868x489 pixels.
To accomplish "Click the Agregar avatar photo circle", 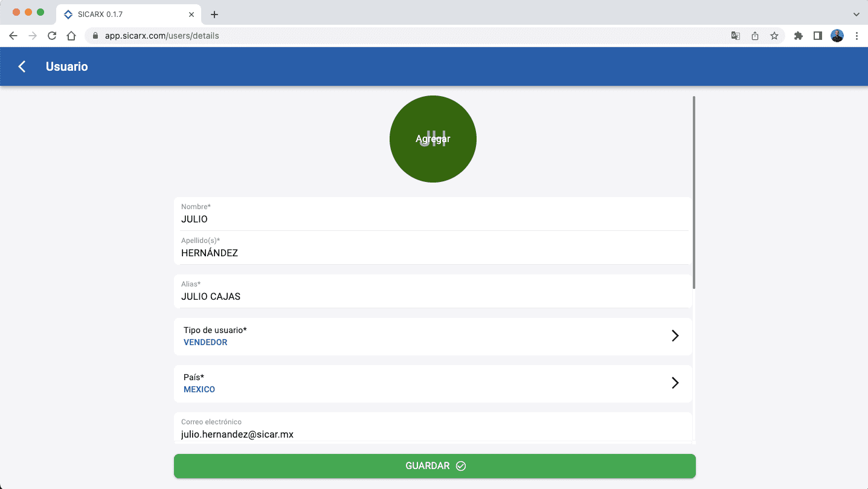I will 432,139.
